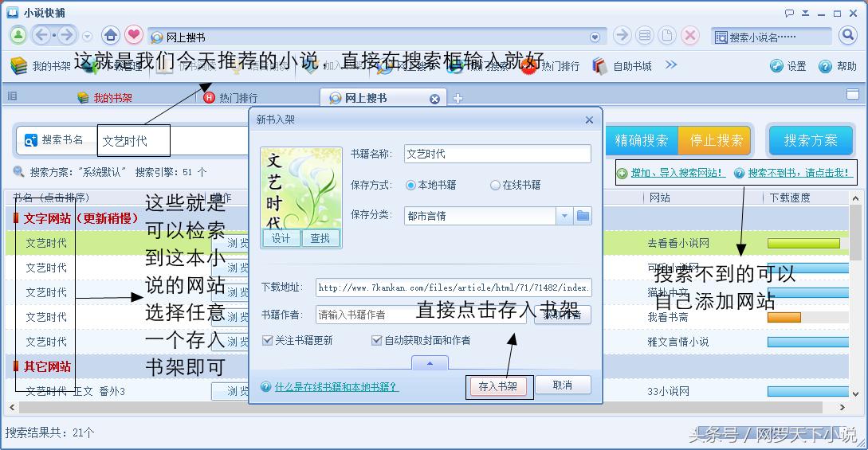Screen dimensions: 868x450
Task: Click the 搜索书名 search text field
Action: tap(173, 140)
